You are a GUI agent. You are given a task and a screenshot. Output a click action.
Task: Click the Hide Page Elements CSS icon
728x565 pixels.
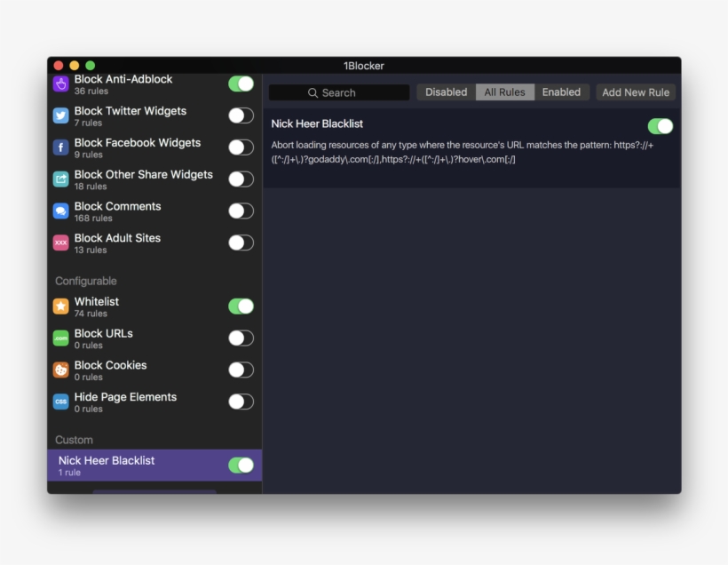tap(61, 402)
